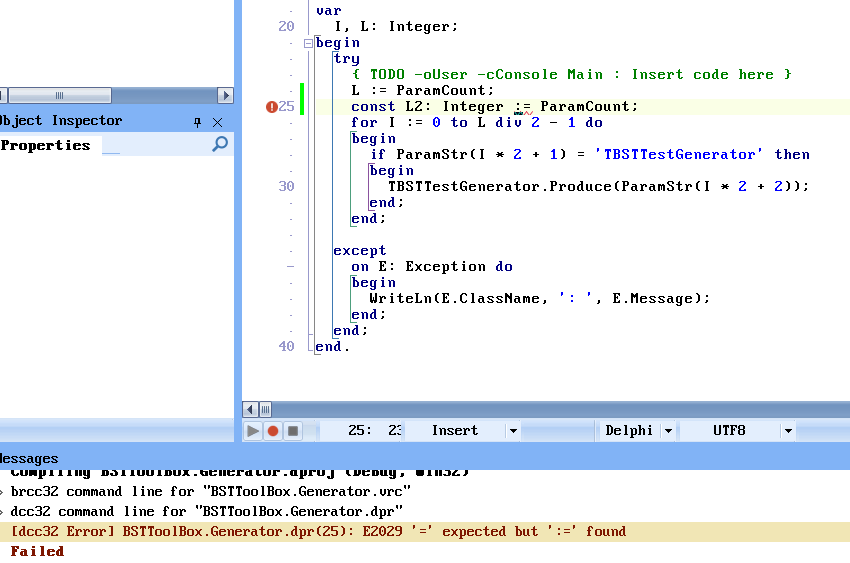Click the Failed message line
Screen dimensions: 850x563
point(37,551)
